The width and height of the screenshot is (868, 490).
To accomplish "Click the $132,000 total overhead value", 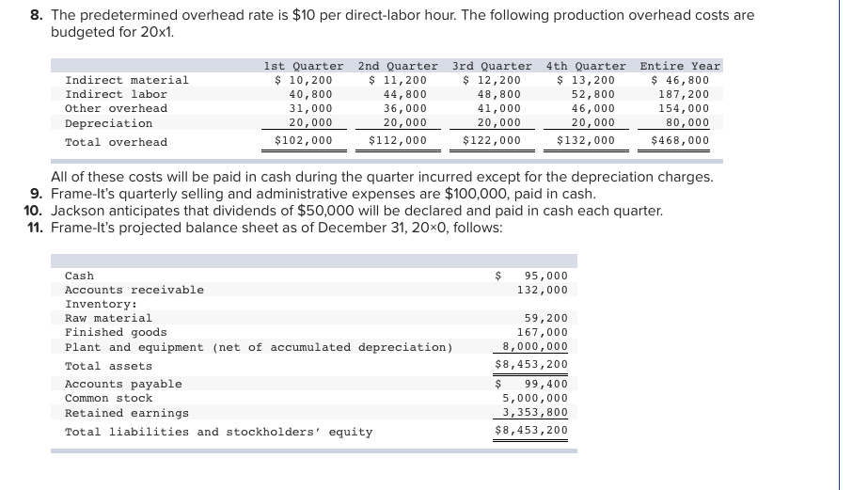I will (586, 141).
